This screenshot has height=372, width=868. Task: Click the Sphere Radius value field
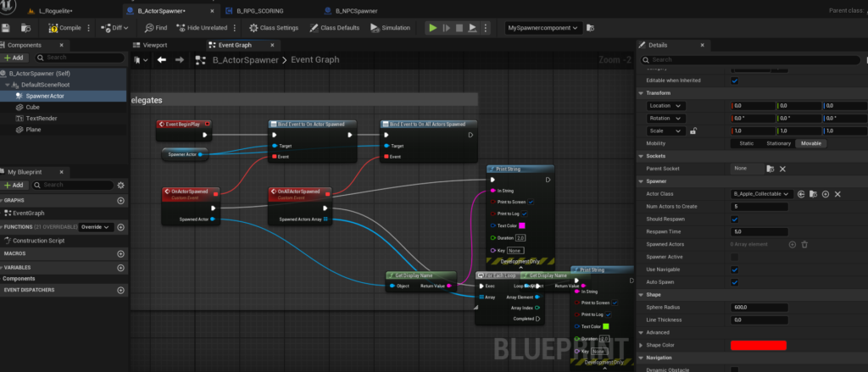click(x=759, y=307)
